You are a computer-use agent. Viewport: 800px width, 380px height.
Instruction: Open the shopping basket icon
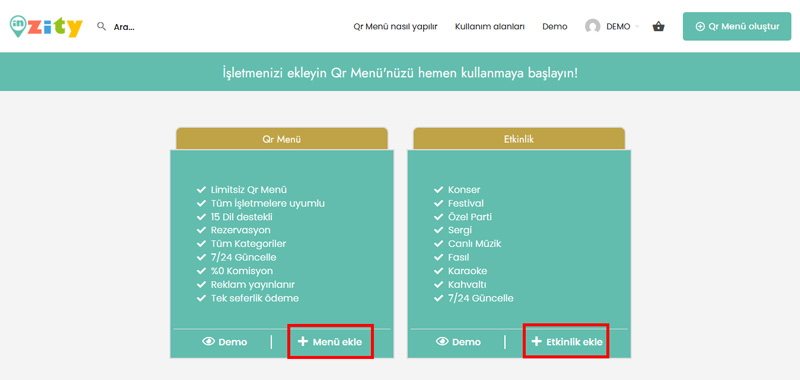pyautogui.click(x=658, y=27)
